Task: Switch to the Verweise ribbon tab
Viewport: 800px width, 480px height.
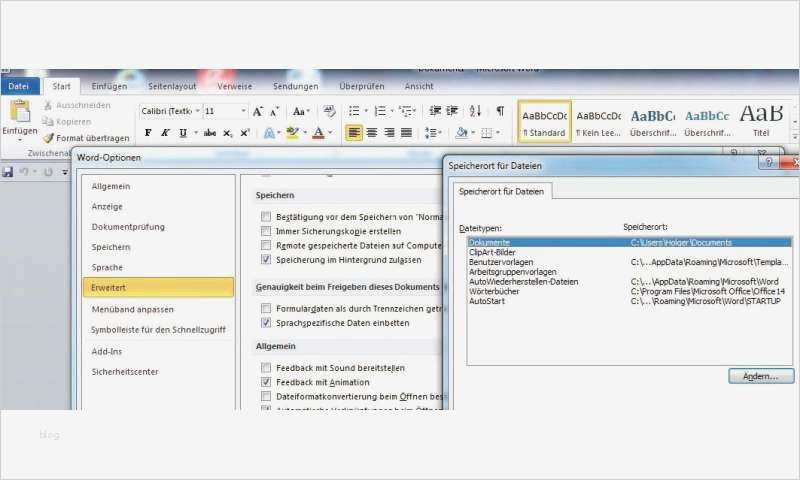Action: coord(235,86)
